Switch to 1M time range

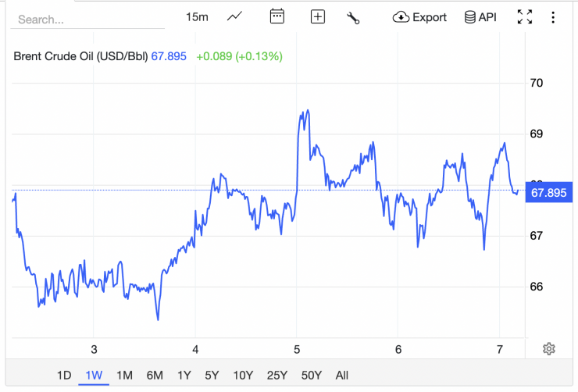click(x=124, y=375)
